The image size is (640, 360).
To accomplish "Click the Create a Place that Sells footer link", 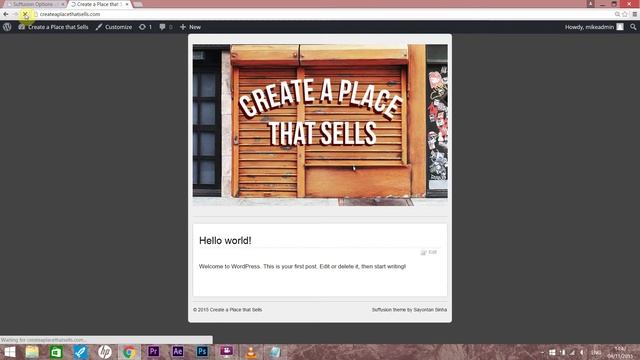I will click(236, 310).
